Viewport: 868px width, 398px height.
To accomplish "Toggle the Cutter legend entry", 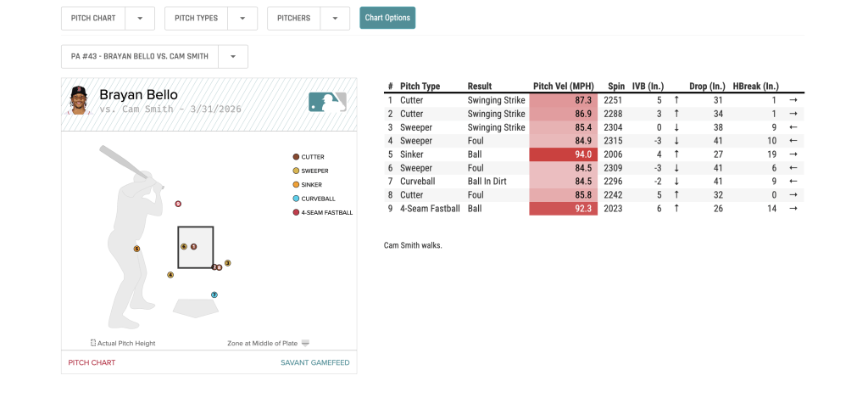I will pos(312,157).
